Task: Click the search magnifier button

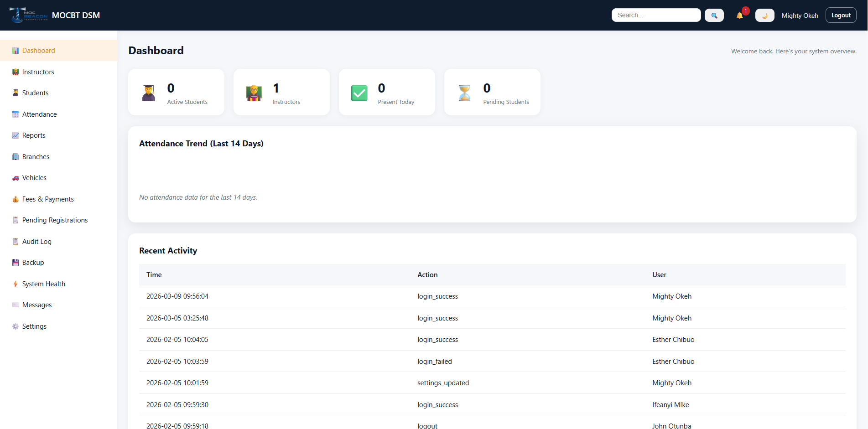Action: click(714, 15)
